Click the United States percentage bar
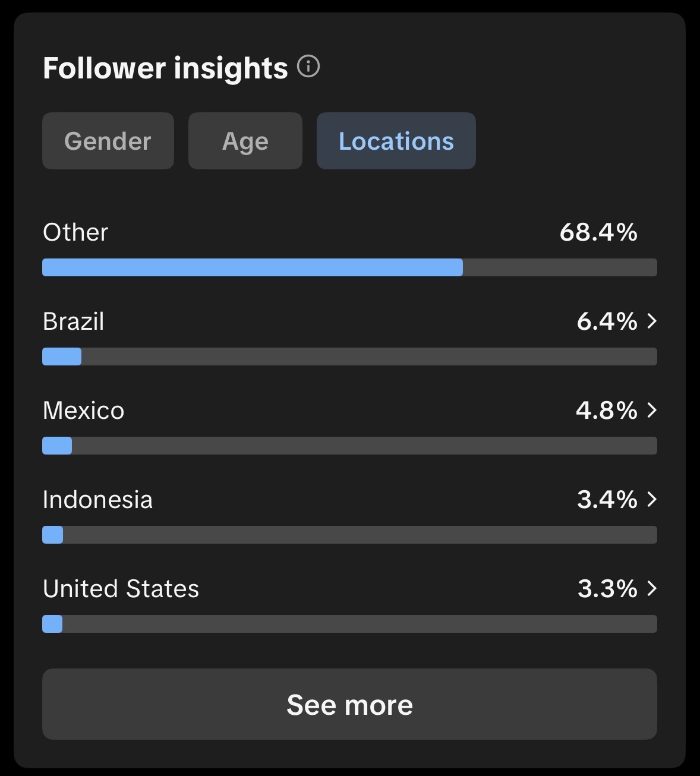The height and width of the screenshot is (776, 700). click(349, 624)
